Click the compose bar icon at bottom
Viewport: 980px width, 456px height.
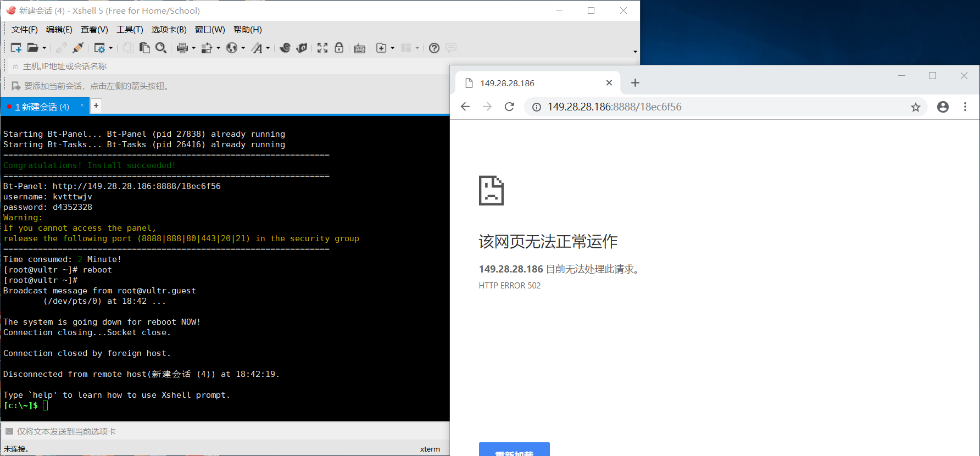(9, 432)
